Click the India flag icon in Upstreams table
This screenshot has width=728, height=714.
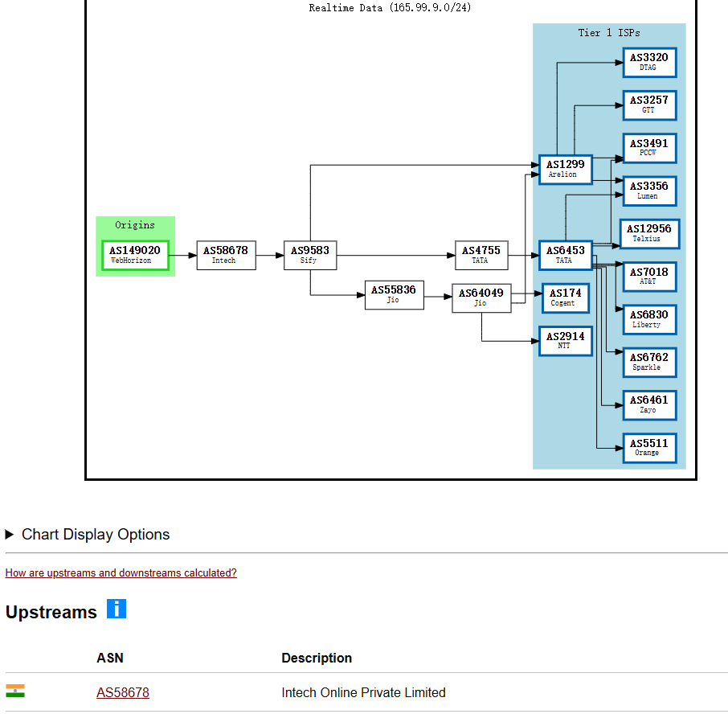pyautogui.click(x=15, y=691)
